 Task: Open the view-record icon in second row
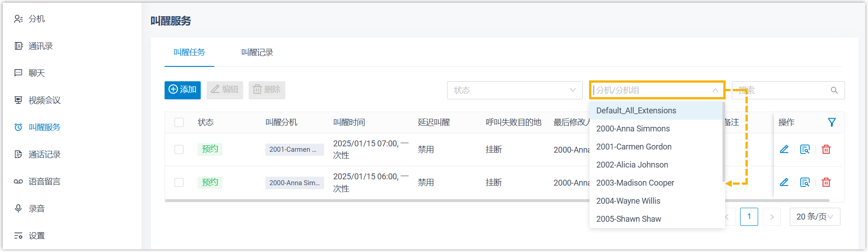[805, 182]
